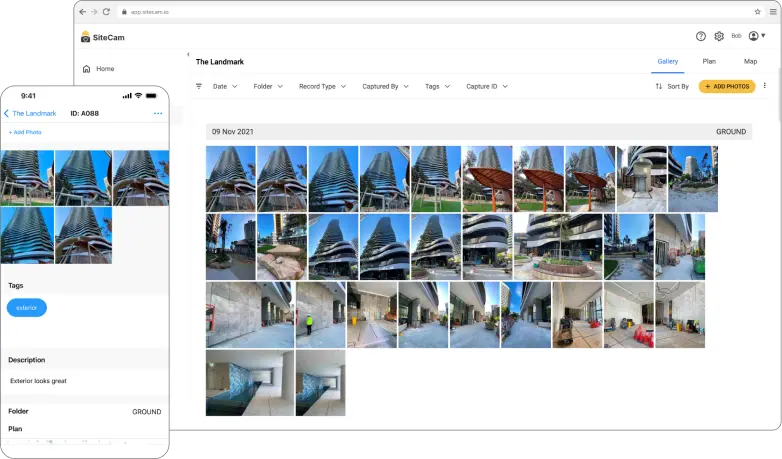The image size is (782, 459).
Task: Tap the last phone photo in second row
Action: point(83,235)
